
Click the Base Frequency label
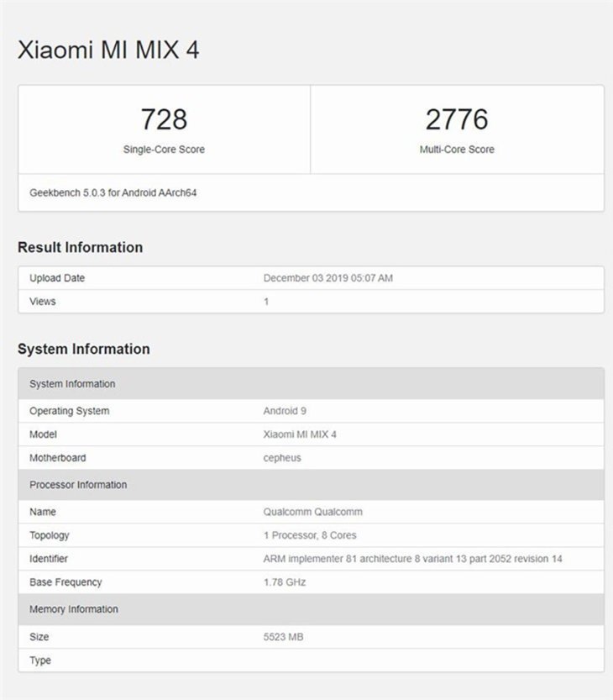[x=65, y=582]
